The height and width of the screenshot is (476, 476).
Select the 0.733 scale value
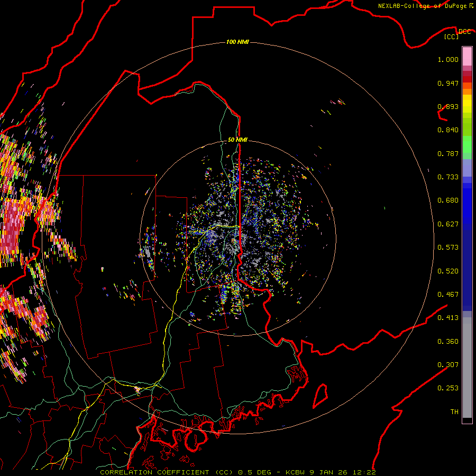click(448, 177)
